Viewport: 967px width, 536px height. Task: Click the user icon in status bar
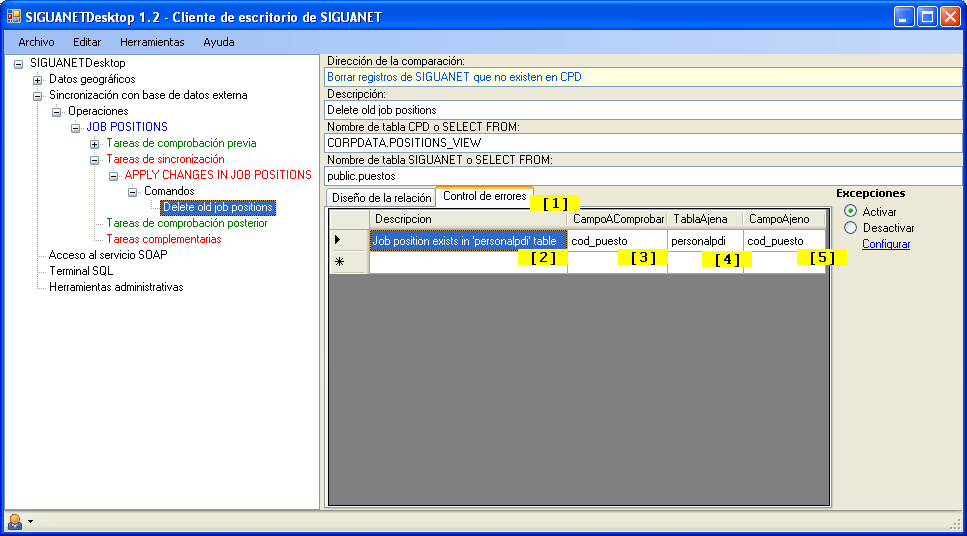click(x=15, y=522)
